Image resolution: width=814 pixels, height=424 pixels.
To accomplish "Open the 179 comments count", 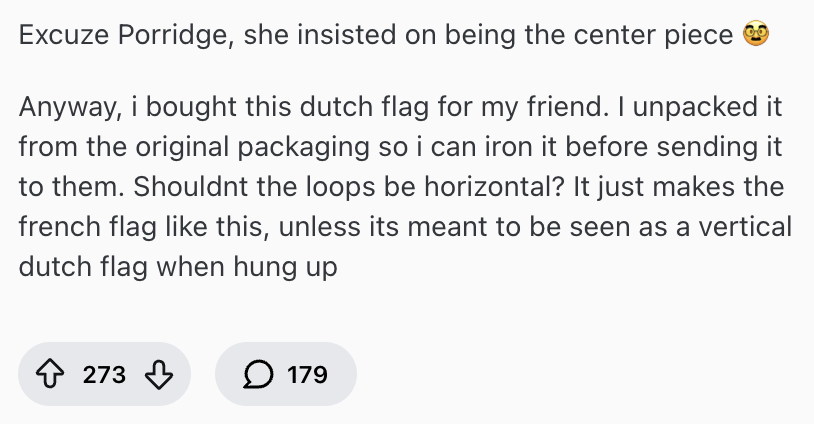I will click(x=307, y=375).
